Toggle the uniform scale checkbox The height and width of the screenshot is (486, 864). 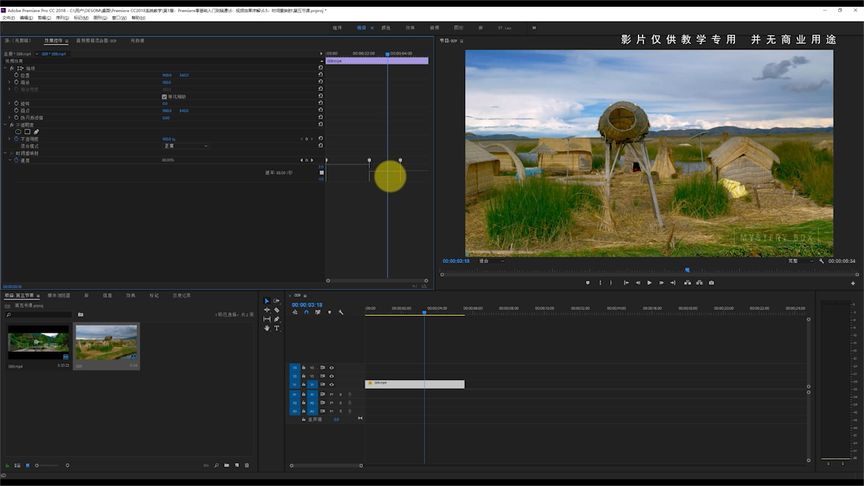click(164, 97)
